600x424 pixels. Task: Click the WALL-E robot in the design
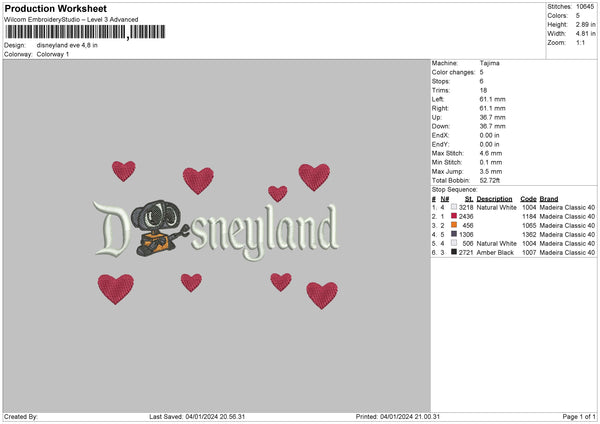point(160,228)
